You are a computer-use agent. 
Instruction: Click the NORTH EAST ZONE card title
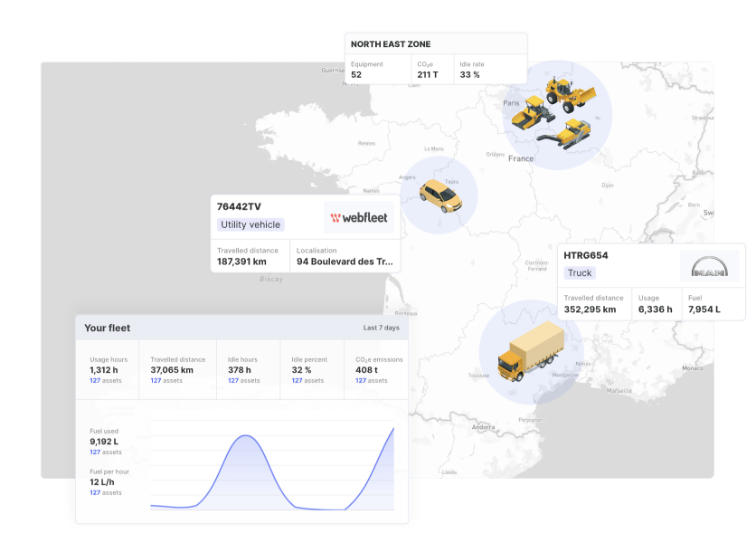tap(391, 43)
